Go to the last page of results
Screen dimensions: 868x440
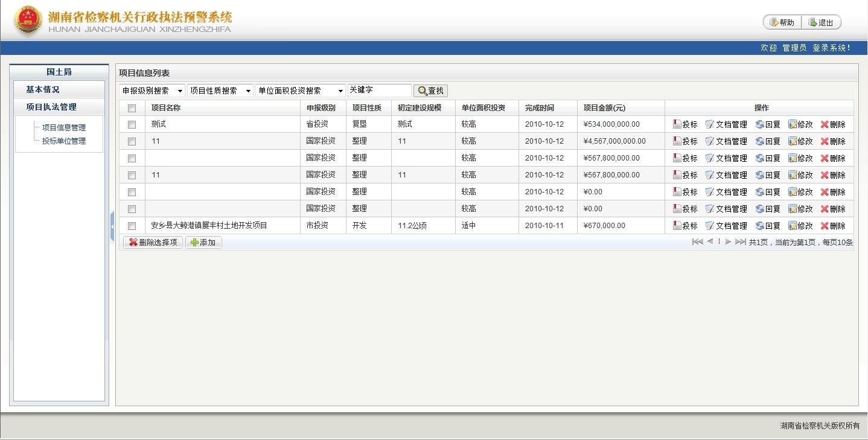click(x=740, y=241)
